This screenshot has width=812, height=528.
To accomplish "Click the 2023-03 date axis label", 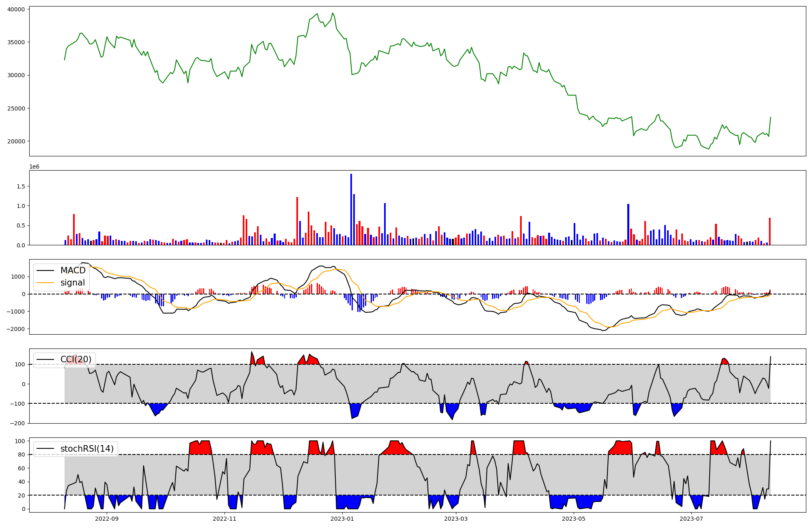I will pos(456,519).
